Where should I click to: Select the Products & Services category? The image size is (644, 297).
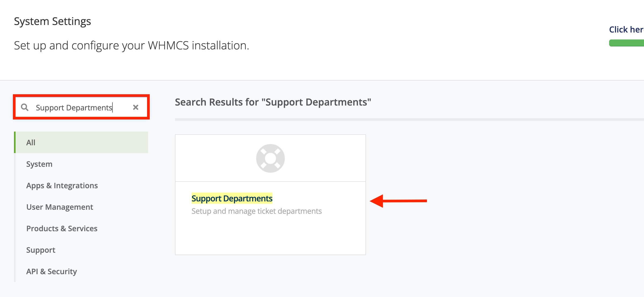click(x=62, y=228)
